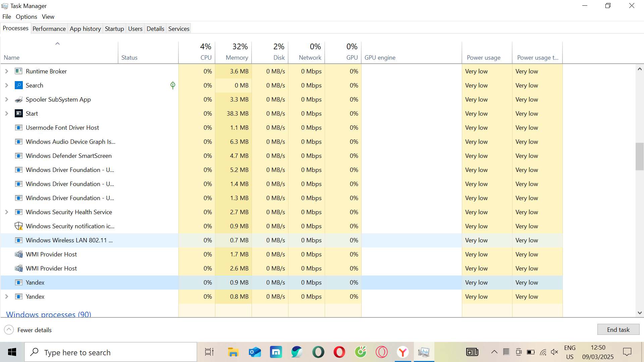Show hidden icons in the system tray
This screenshot has width=644, height=362.
coord(494,352)
